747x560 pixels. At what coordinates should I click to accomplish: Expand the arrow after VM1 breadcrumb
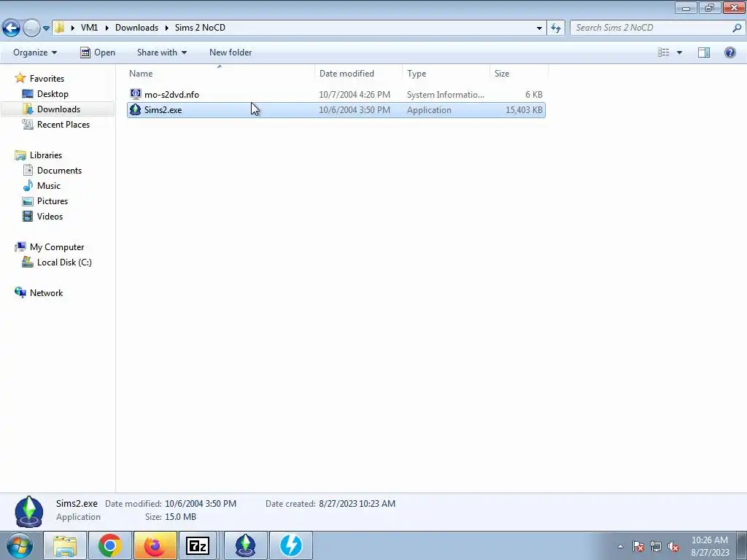click(107, 28)
